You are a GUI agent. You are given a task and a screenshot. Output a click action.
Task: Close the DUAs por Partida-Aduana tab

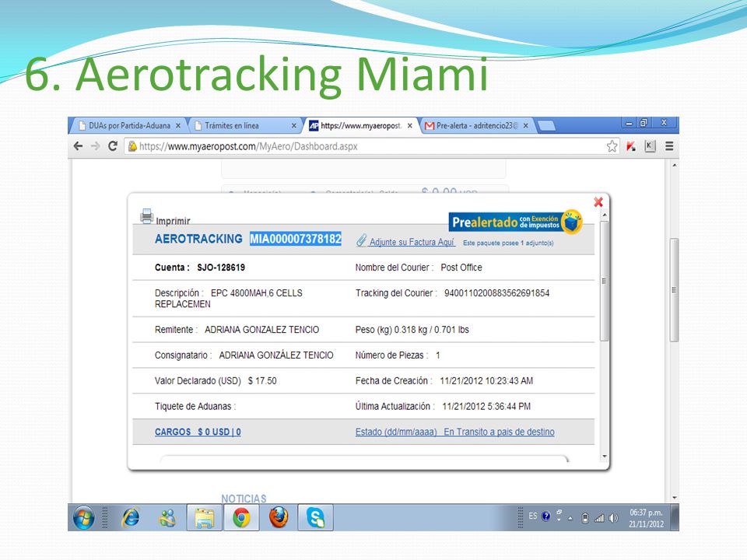tap(178, 126)
